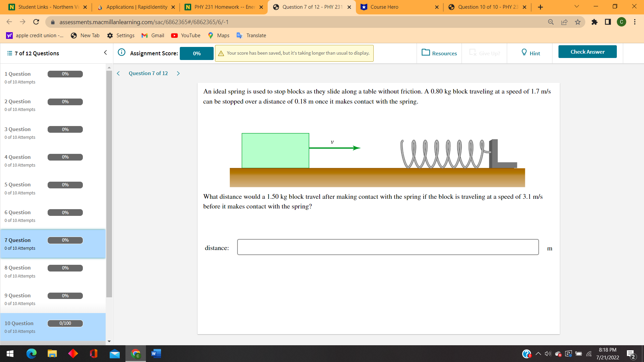Go to next question arrow

178,73
